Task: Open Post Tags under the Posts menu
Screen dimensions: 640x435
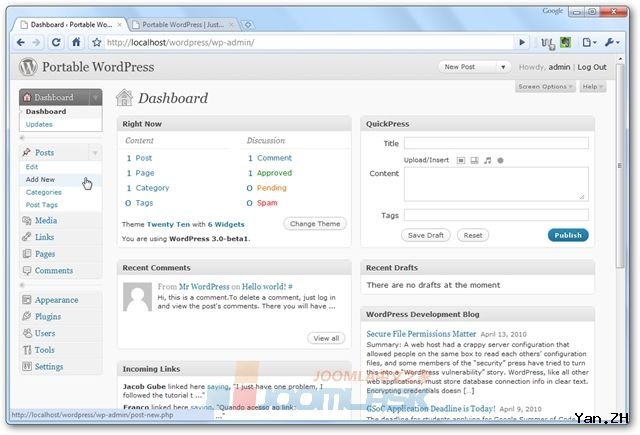Action: click(x=42, y=205)
